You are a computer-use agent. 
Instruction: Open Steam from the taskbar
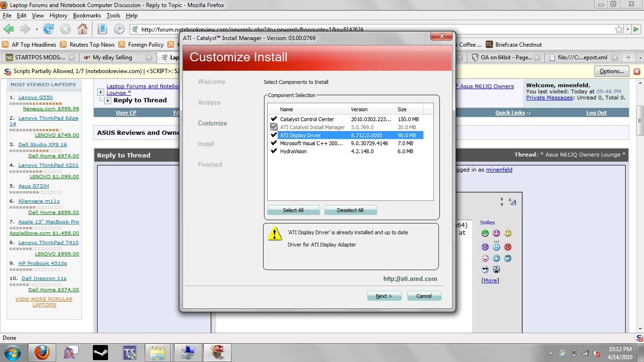[100, 352]
